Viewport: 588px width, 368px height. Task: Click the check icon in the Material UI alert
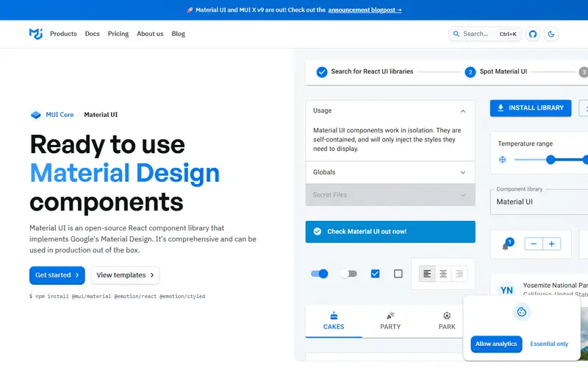click(318, 232)
